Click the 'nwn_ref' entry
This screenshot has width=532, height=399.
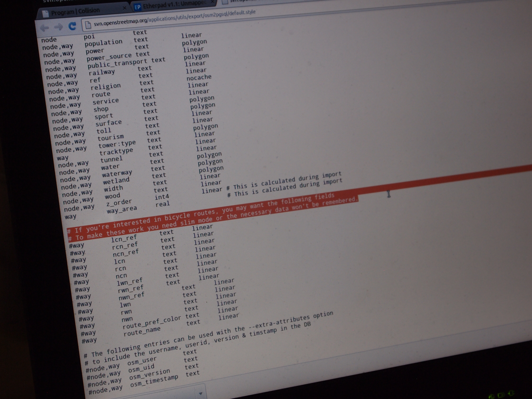132,296
